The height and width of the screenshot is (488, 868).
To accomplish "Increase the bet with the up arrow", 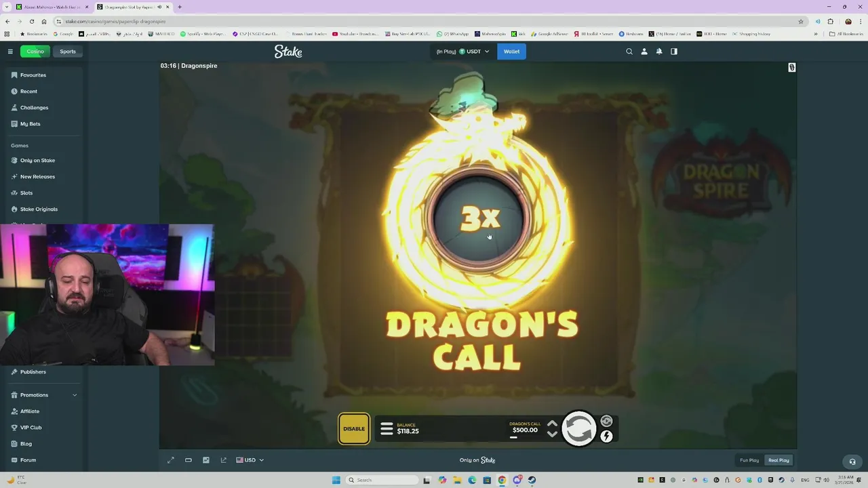I will pos(552,424).
